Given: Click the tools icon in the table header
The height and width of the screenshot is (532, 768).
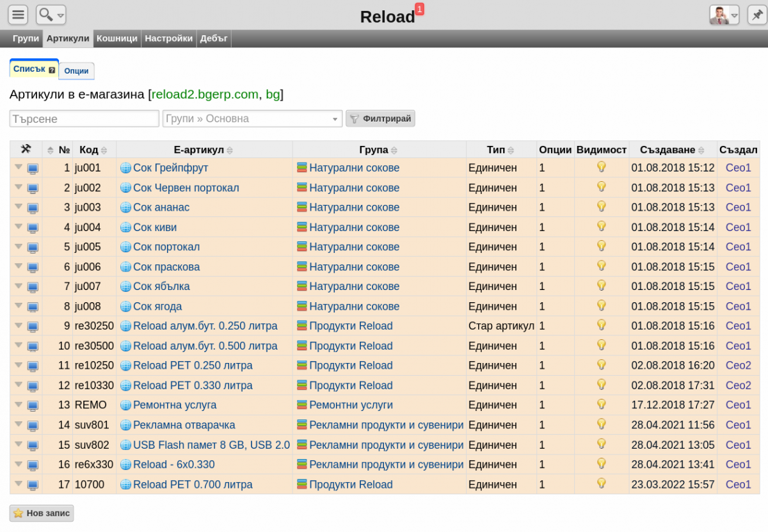Looking at the screenshot, I should (x=26, y=149).
